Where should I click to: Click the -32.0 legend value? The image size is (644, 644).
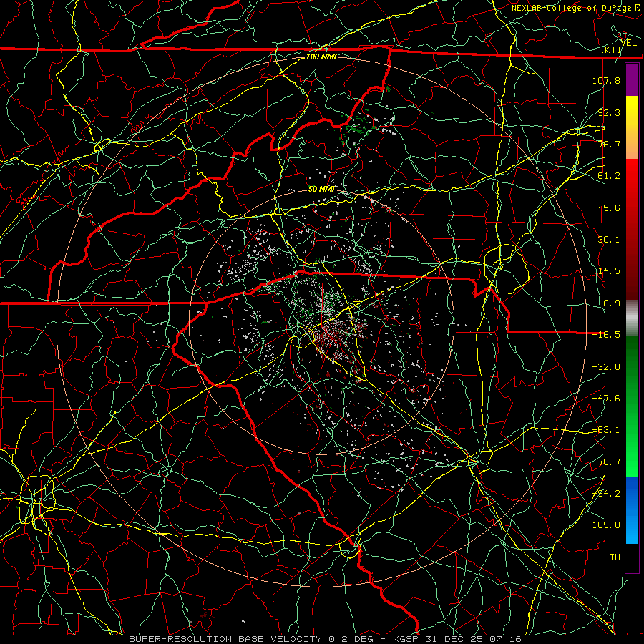click(x=606, y=367)
